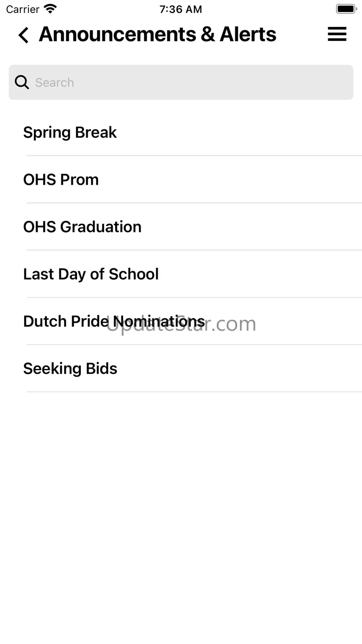The image size is (362, 644).
Task: Click the battery icon in status bar
Action: pyautogui.click(x=346, y=9)
